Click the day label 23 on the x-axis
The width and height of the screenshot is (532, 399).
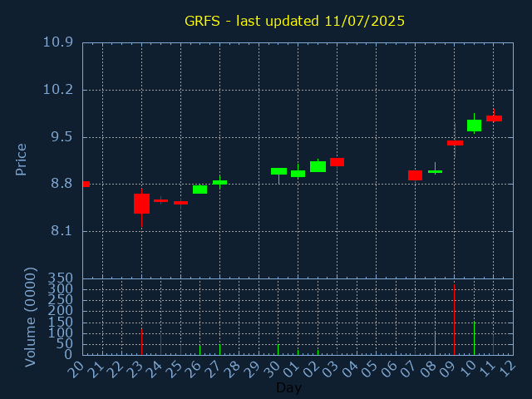(x=134, y=369)
